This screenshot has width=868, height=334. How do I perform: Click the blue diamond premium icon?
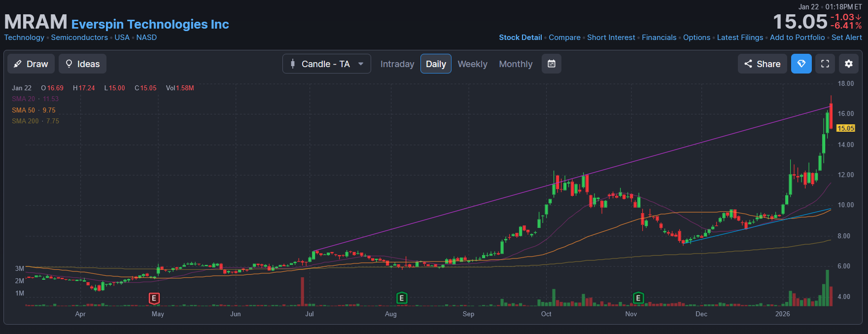pyautogui.click(x=801, y=64)
